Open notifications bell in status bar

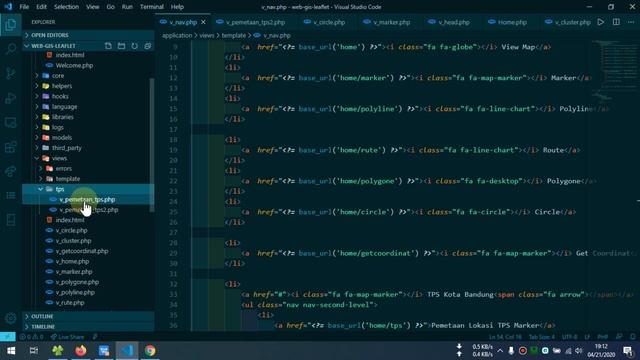click(633, 337)
